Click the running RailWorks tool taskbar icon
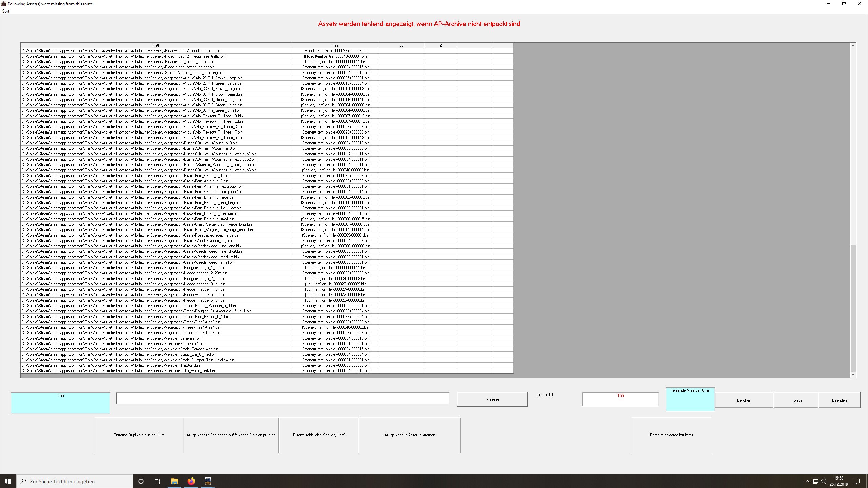This screenshot has width=868, height=488. [208, 481]
